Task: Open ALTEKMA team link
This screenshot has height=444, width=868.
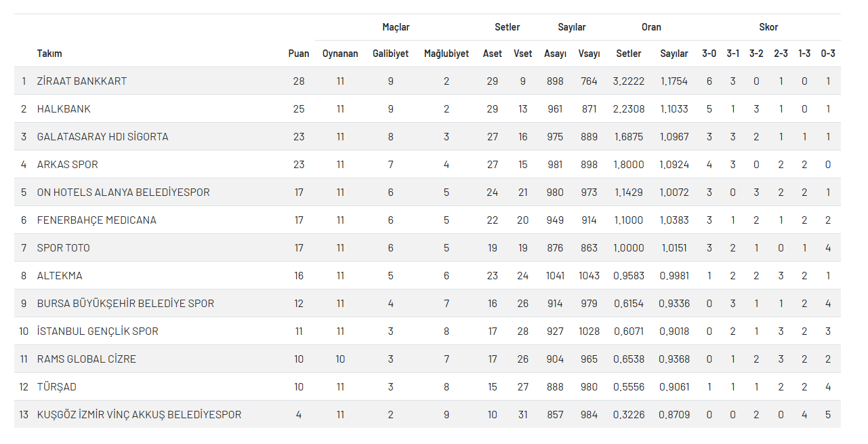Action: click(x=60, y=276)
